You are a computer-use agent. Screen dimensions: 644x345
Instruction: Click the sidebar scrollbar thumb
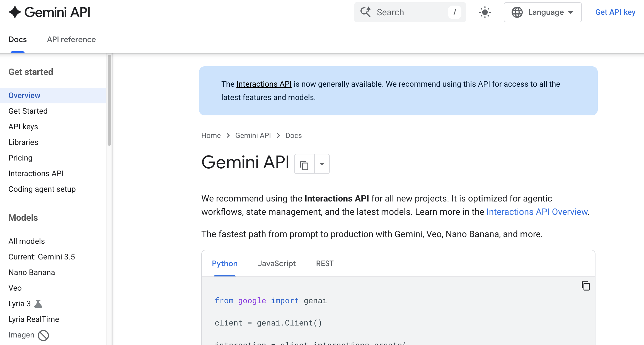[109, 100]
